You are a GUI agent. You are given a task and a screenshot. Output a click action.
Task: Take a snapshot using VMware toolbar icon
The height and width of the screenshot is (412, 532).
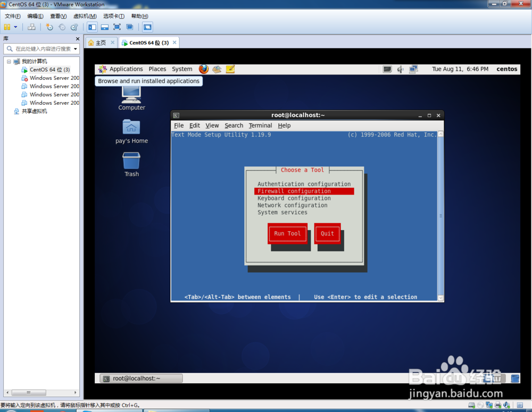(49, 27)
